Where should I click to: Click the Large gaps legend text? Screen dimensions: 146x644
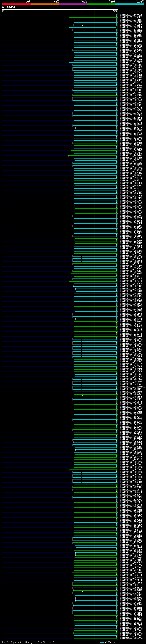(x=28, y=642)
